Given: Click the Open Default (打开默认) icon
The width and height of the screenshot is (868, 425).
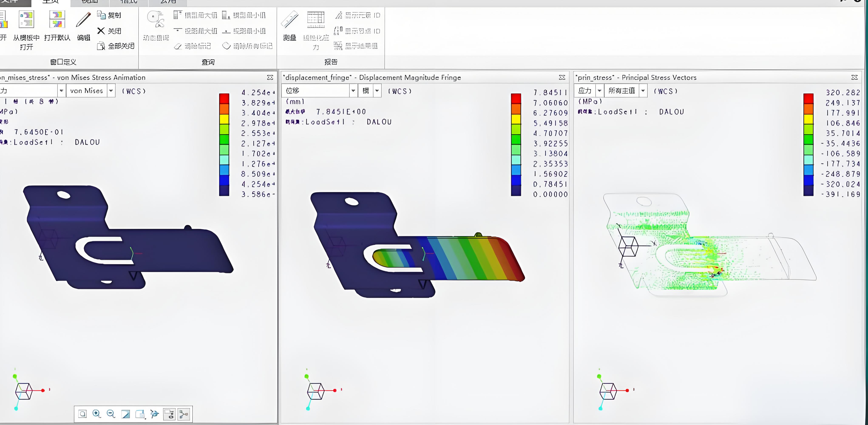Looking at the screenshot, I should pyautogui.click(x=57, y=20).
